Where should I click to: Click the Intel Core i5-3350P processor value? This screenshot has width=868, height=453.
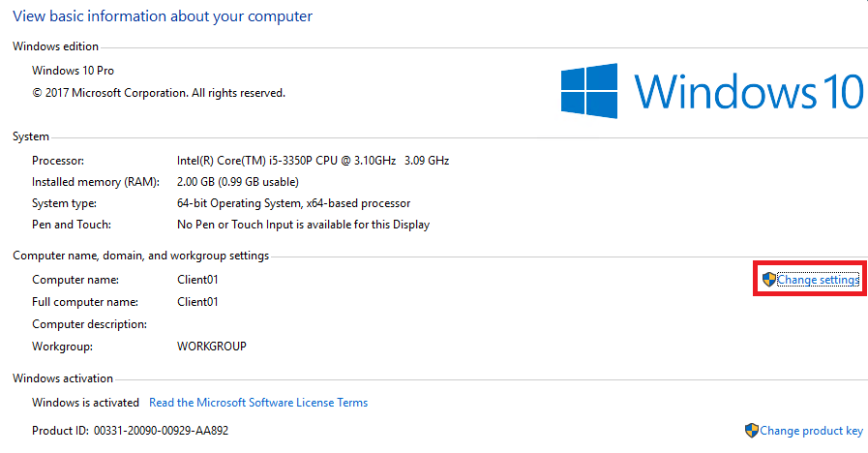313,161
